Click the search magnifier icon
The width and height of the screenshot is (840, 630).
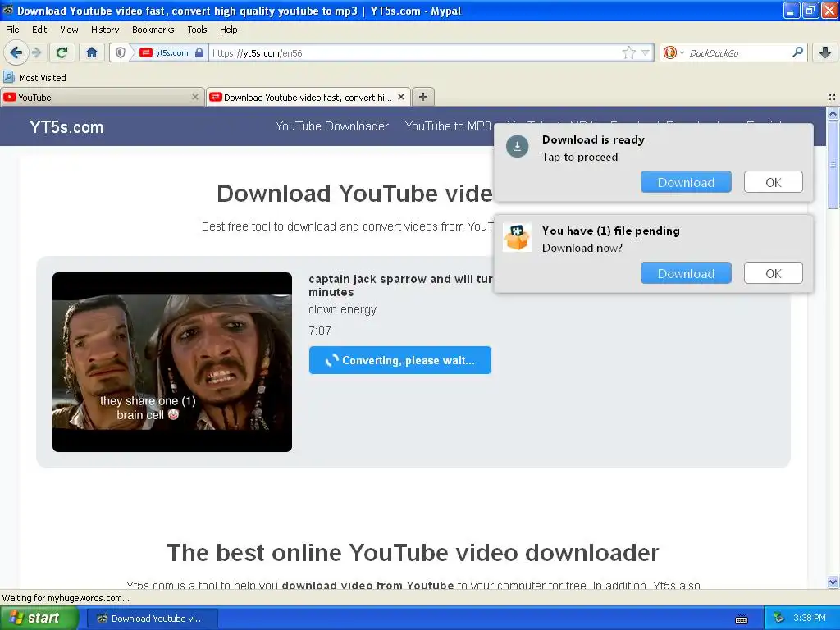[797, 52]
